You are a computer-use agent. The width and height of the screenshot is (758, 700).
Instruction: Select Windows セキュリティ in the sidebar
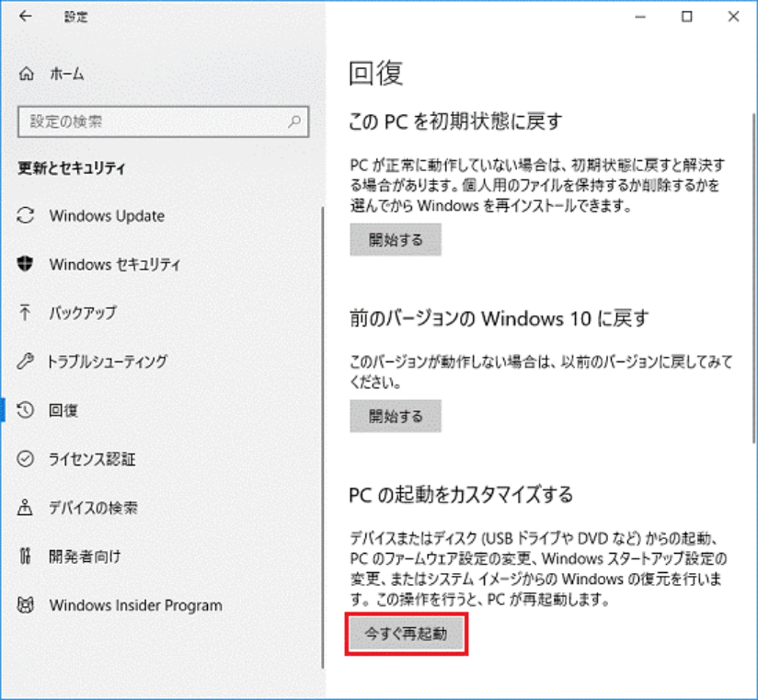(115, 264)
